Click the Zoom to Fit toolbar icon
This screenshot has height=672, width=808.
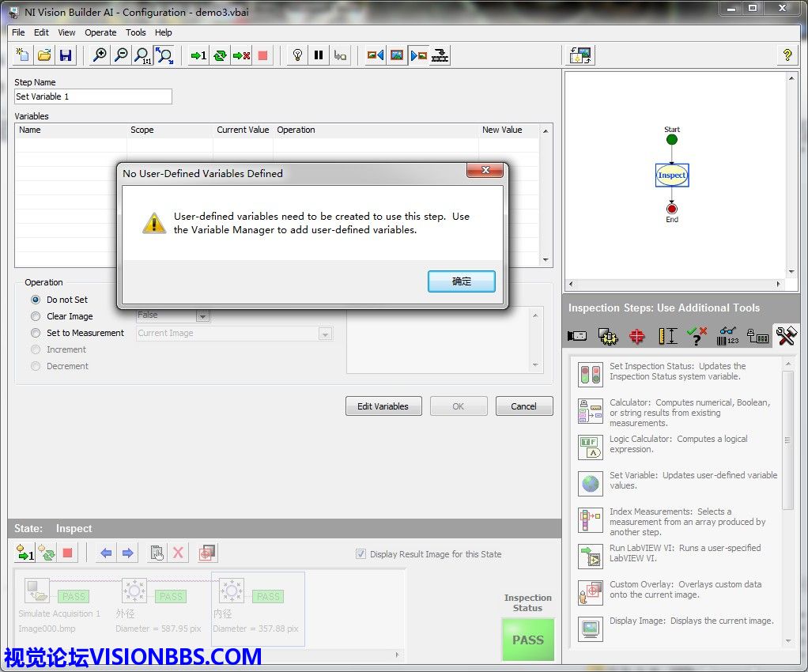click(164, 55)
